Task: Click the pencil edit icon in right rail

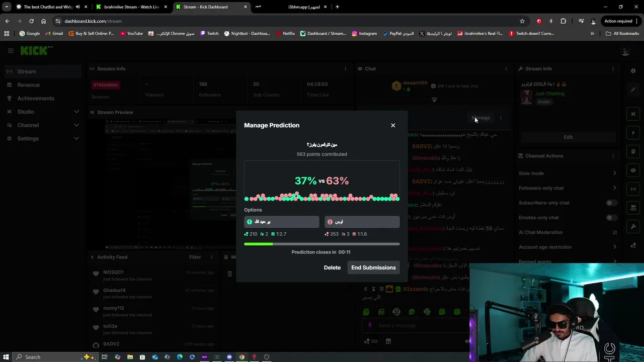Action: click(x=633, y=90)
